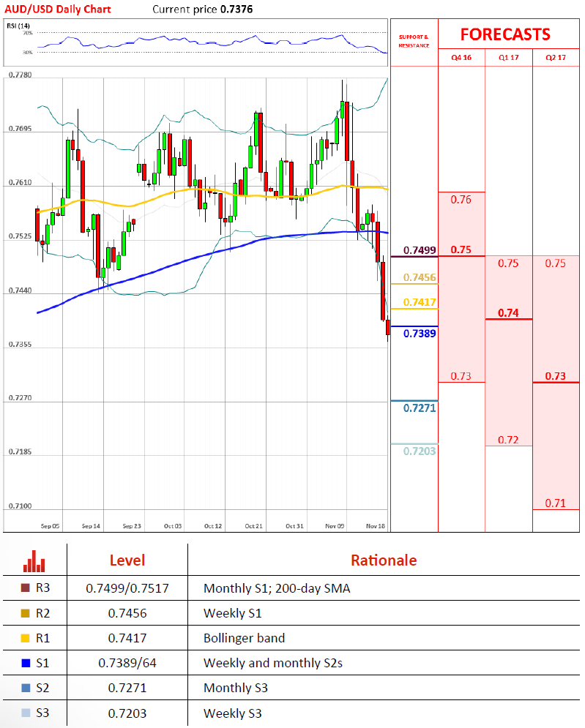585x728 pixels.
Task: Click the AUD/USD Daily Chart title
Action: click(58, 10)
